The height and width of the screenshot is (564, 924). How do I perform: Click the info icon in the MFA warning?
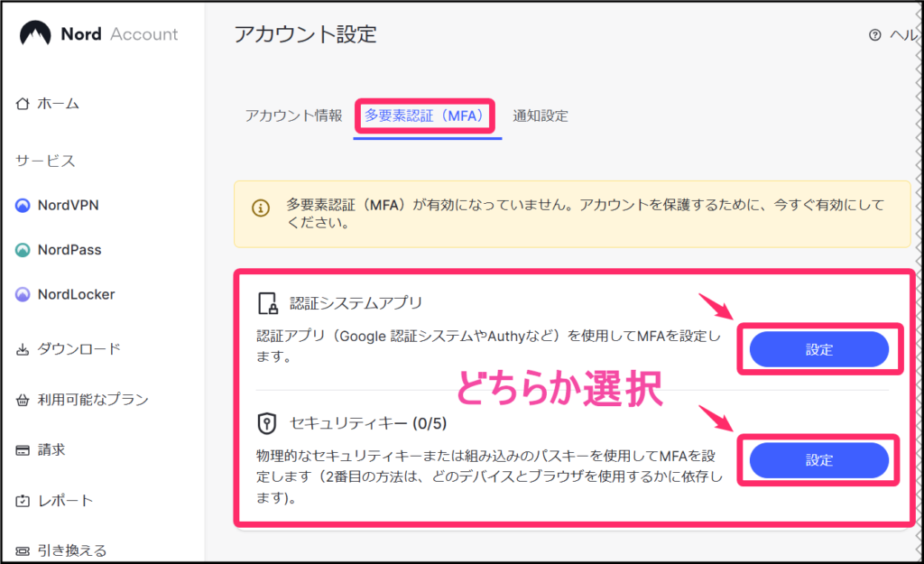tap(261, 208)
